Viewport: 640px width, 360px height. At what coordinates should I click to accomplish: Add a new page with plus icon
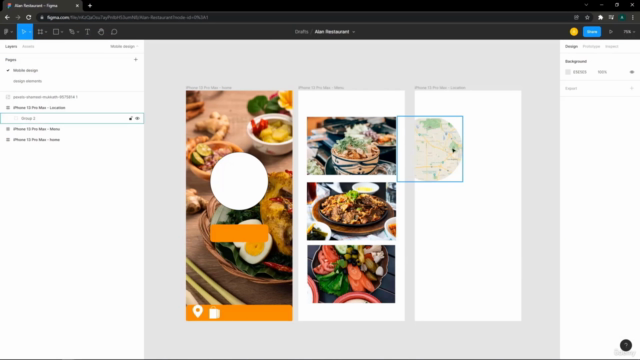pyautogui.click(x=136, y=60)
